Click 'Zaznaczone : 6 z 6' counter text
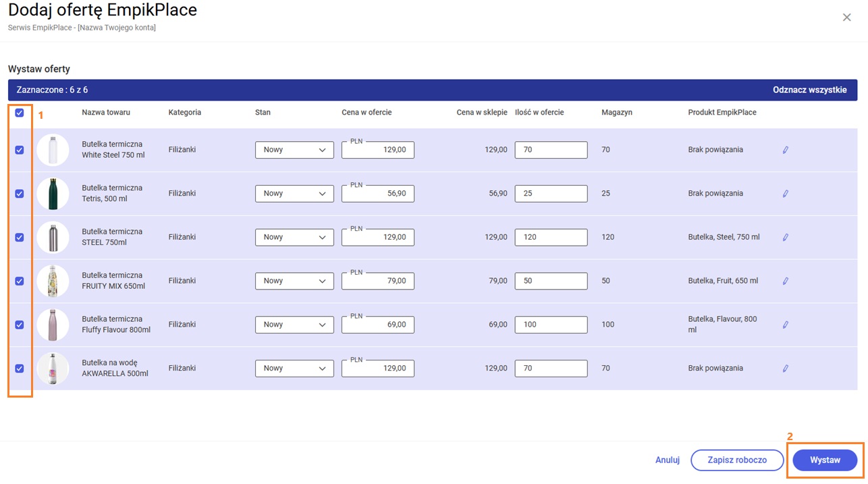Screen dimensions: 868x484 [52, 90]
